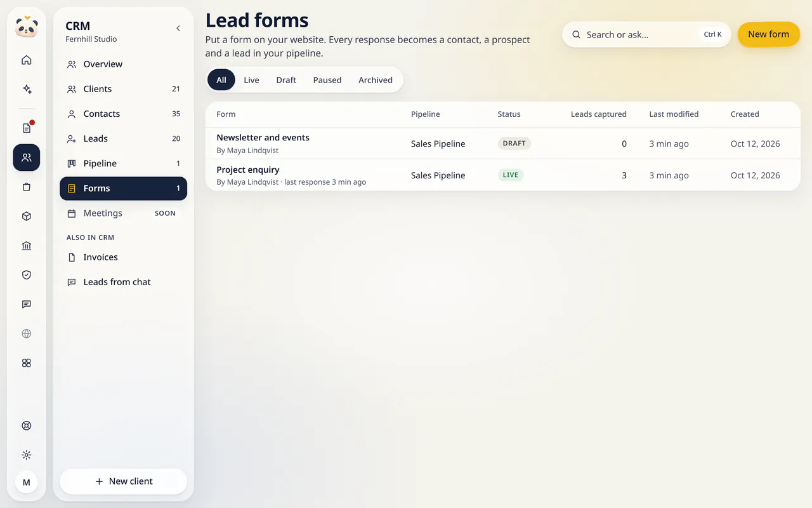Screen dimensions: 812x508
Task: Select the highlighted CRM people icon in rail
Action: pos(27,157)
